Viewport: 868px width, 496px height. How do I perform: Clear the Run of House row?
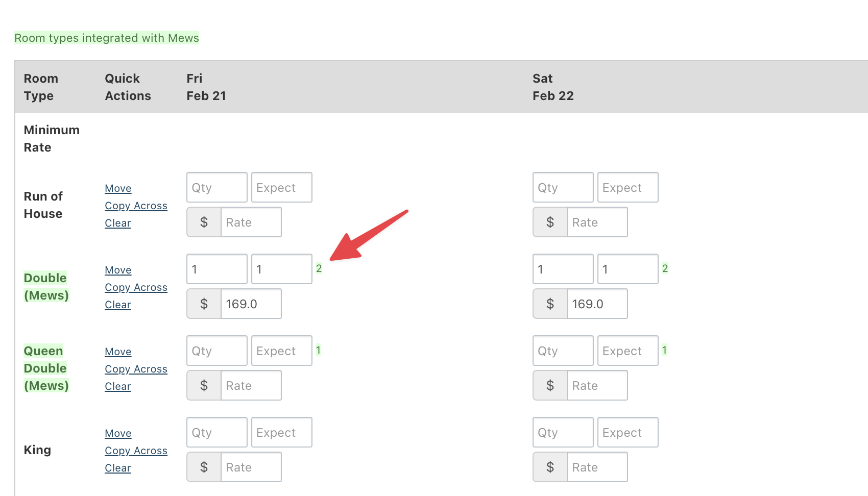coord(117,223)
